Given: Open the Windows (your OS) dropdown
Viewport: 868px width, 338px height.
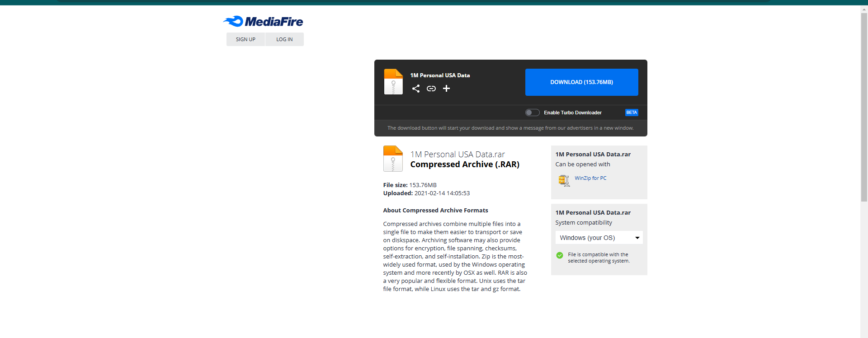Looking at the screenshot, I should (x=599, y=238).
